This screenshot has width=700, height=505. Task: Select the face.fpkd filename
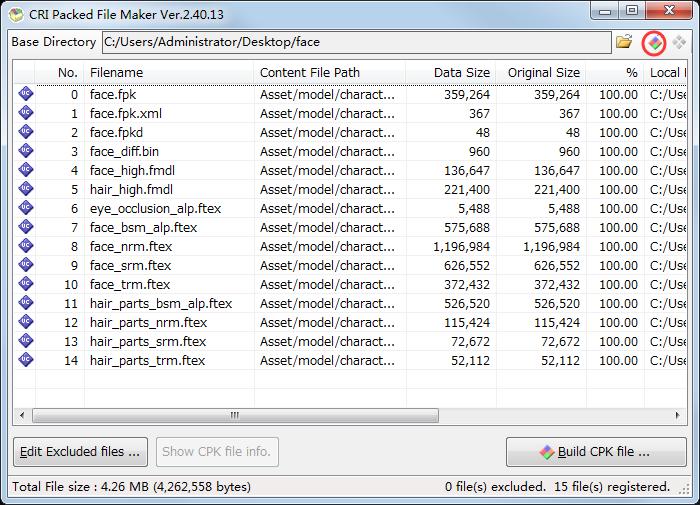click(117, 133)
